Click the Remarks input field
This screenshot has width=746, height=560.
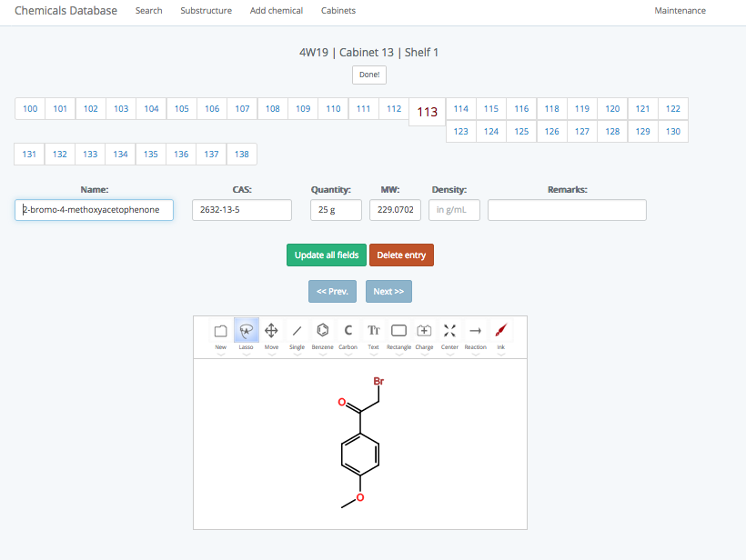567,210
